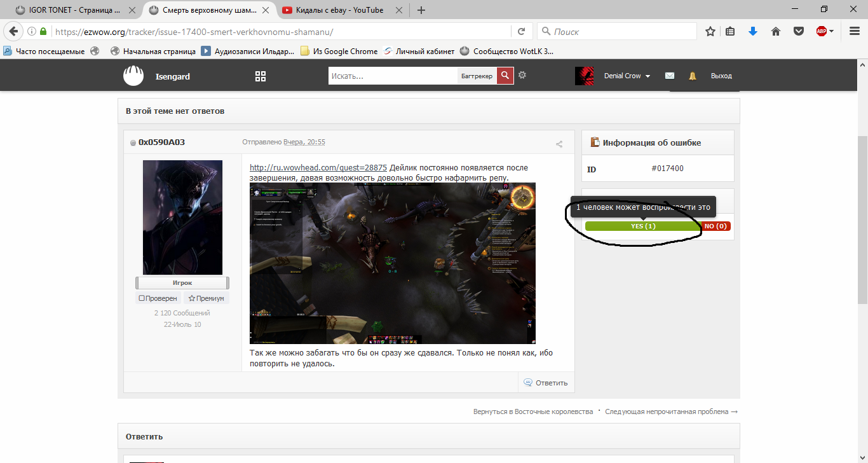Click the Премиум badge
The image size is (868, 463).
coord(207,298)
